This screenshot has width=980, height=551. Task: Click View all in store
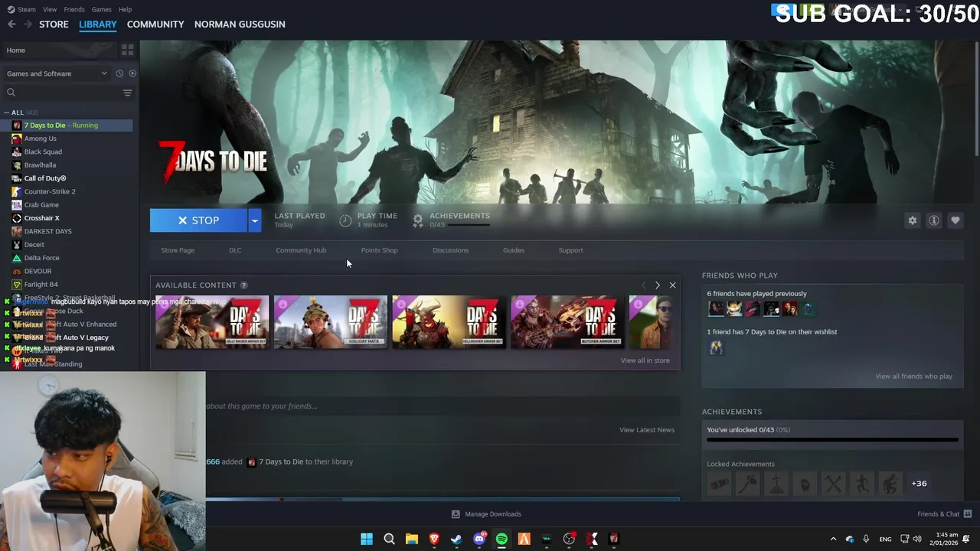tap(645, 360)
